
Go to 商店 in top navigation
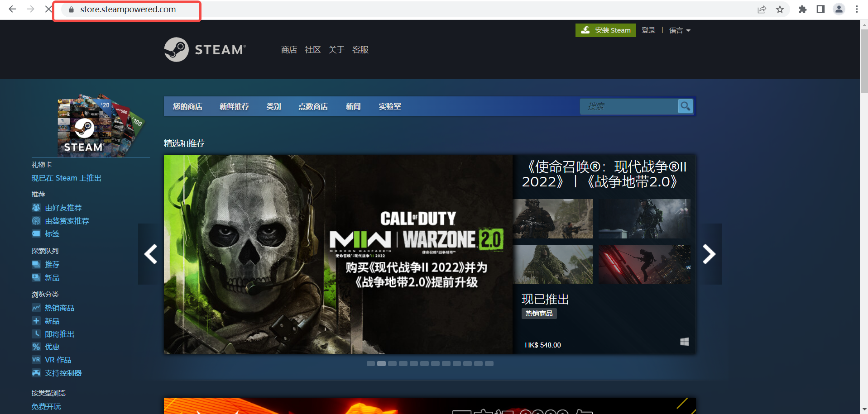(289, 50)
